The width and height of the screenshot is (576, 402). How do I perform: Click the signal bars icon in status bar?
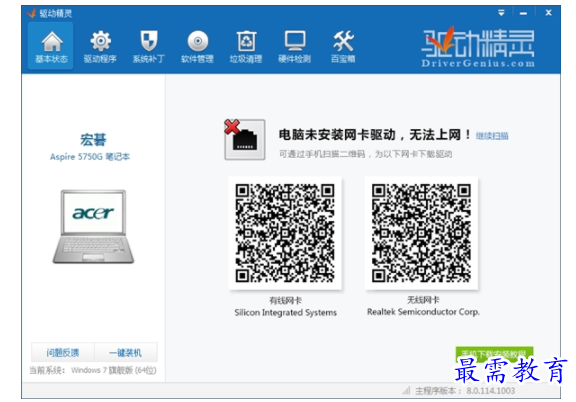click(x=406, y=391)
